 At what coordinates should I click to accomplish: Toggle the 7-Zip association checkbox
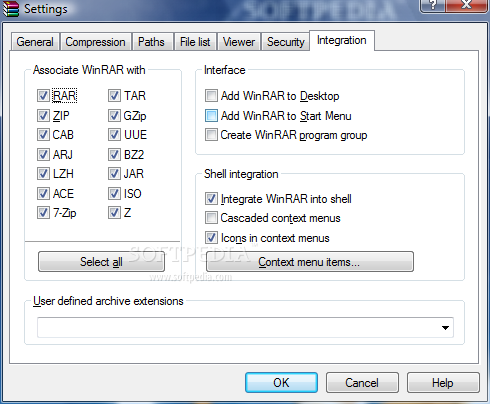pos(43,213)
